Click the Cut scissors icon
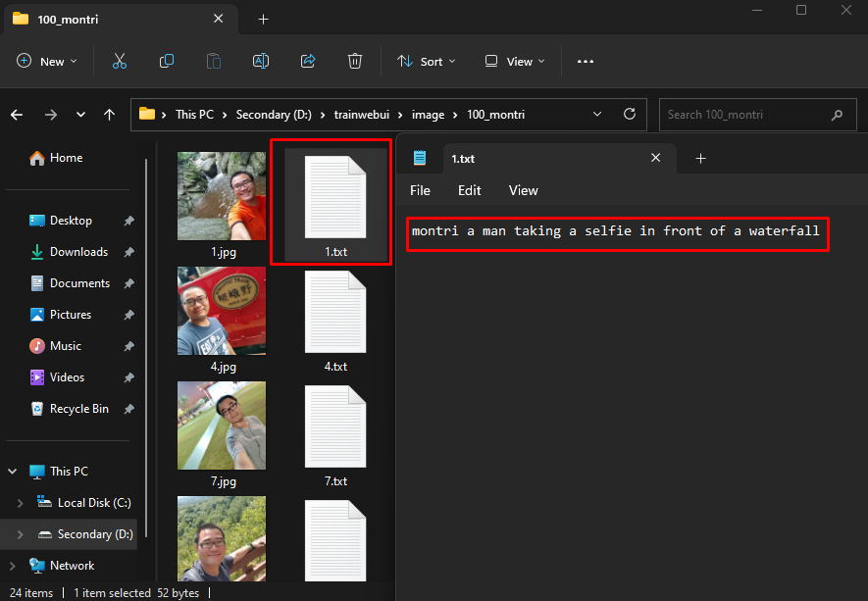Image resolution: width=868 pixels, height=601 pixels. click(120, 61)
